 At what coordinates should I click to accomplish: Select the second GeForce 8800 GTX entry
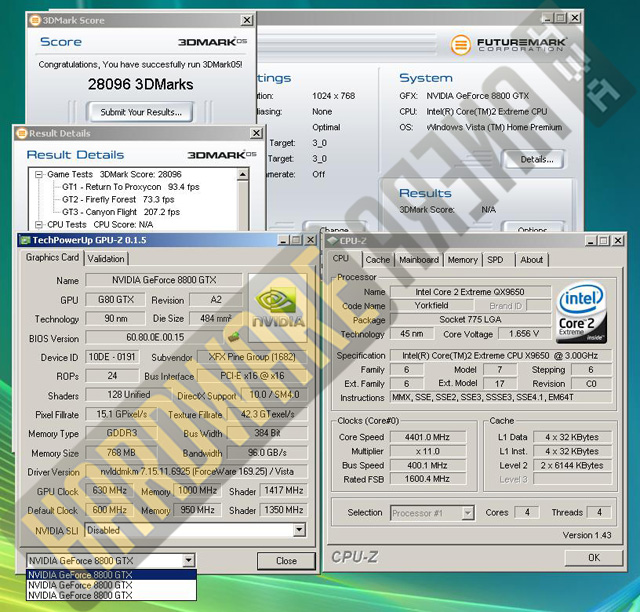pos(111,585)
